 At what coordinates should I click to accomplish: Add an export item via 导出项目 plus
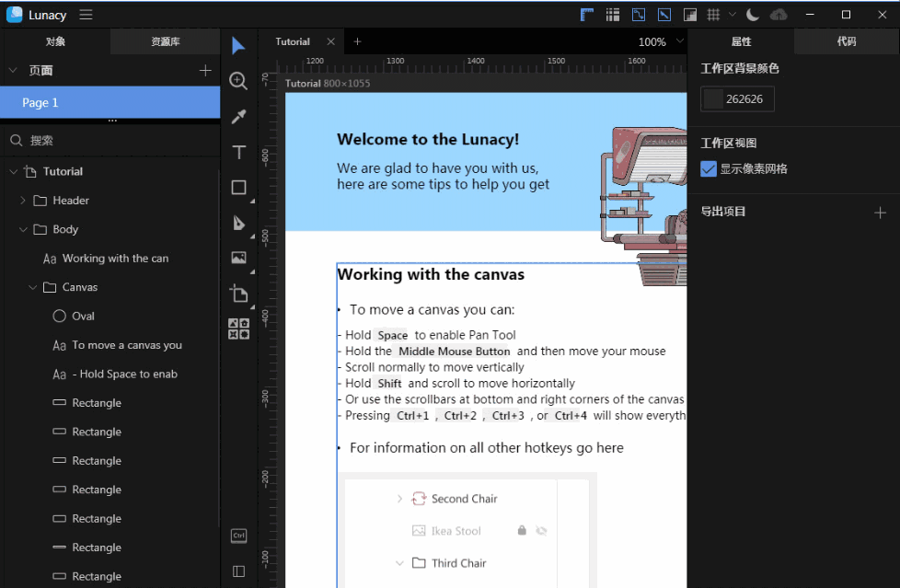(880, 213)
